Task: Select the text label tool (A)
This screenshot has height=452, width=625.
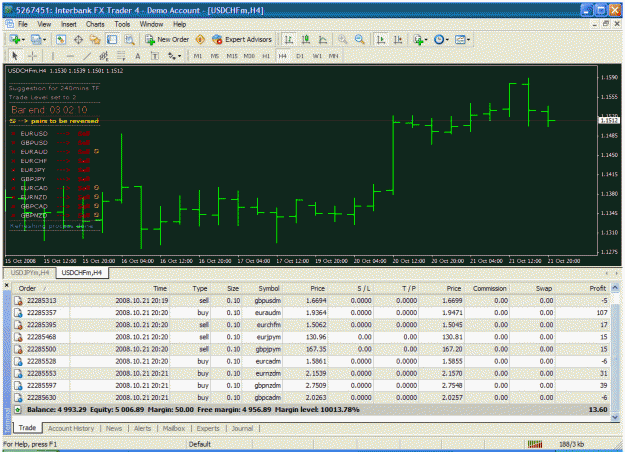Action: click(x=138, y=56)
